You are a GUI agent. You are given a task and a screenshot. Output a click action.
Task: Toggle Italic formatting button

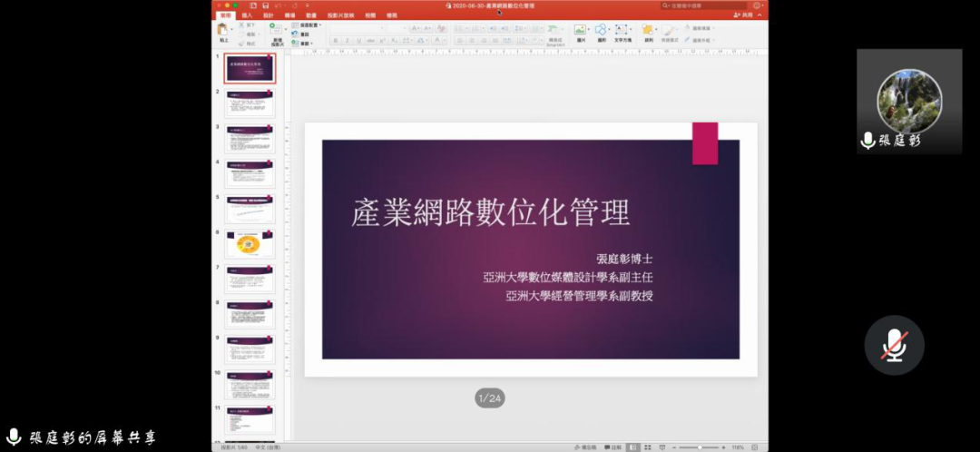pyautogui.click(x=347, y=41)
